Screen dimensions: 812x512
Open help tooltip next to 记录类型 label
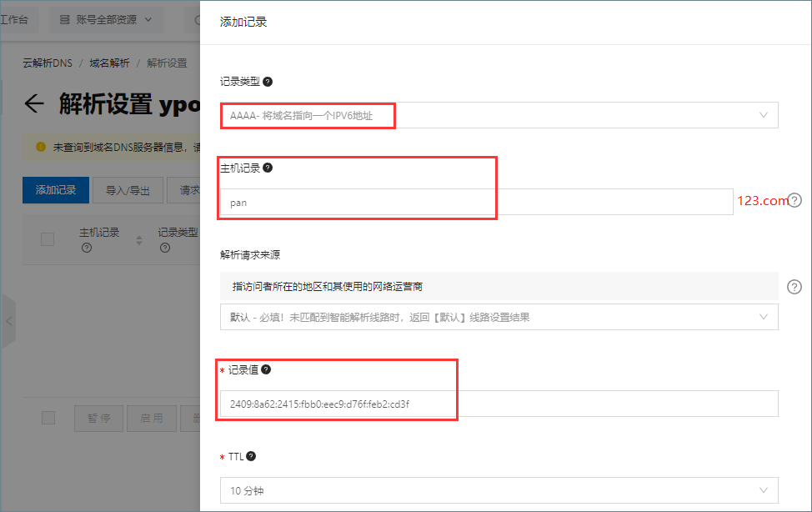pyautogui.click(x=268, y=81)
